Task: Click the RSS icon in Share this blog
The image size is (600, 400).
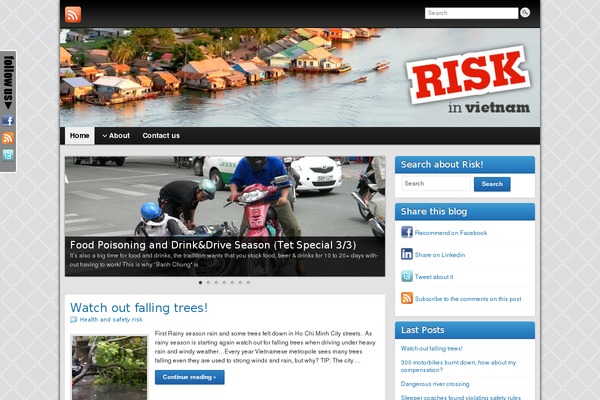Action: 407,298
